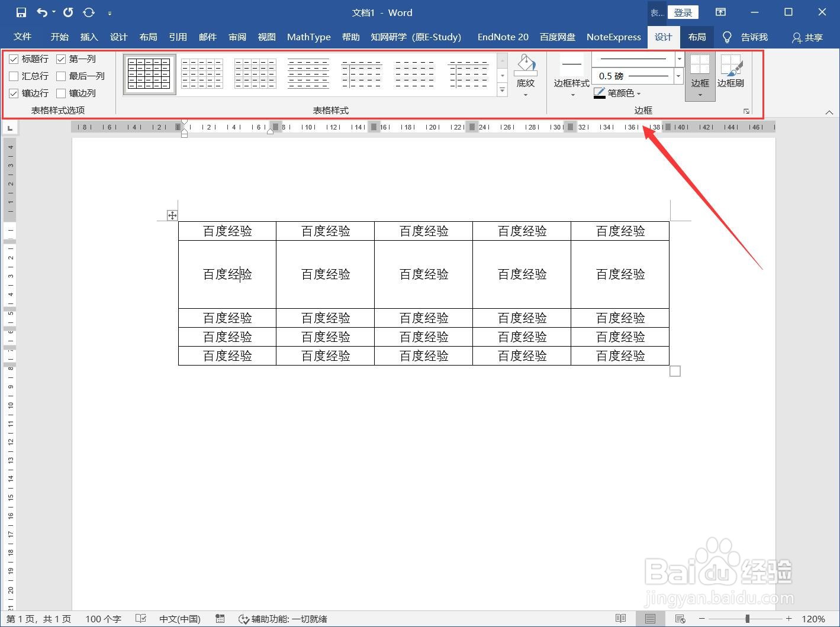The width and height of the screenshot is (840, 627).
Task: Click the table resize handle at bottom right
Action: click(x=675, y=371)
